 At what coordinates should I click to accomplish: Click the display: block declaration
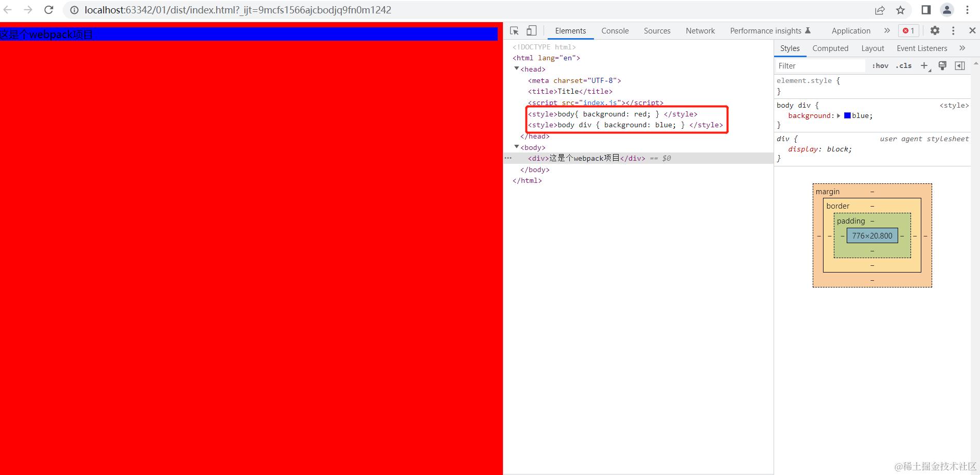(820, 149)
